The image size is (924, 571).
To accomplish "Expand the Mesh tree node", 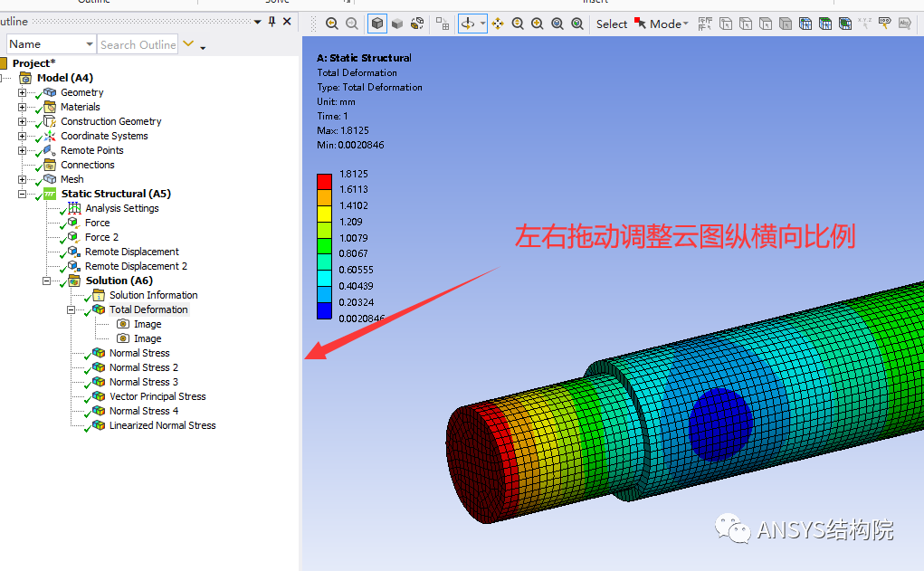I will [22, 179].
